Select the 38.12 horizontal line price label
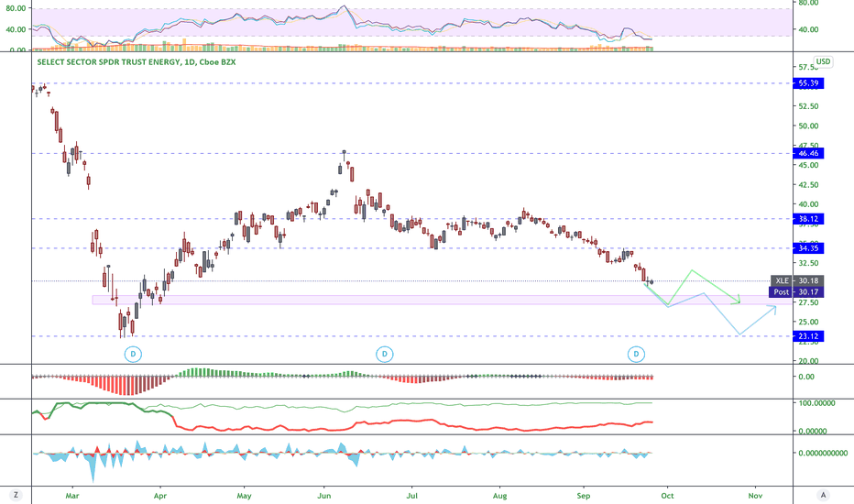Image resolution: width=854 pixels, height=504 pixels. point(808,219)
